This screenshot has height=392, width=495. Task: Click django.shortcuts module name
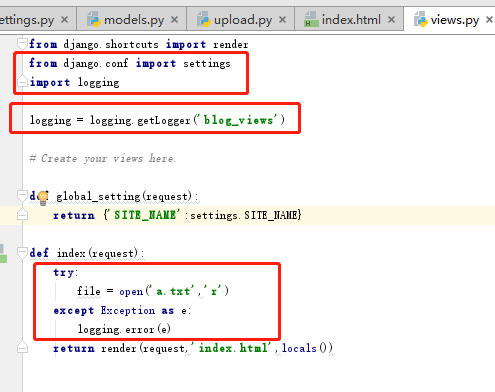tap(111, 44)
